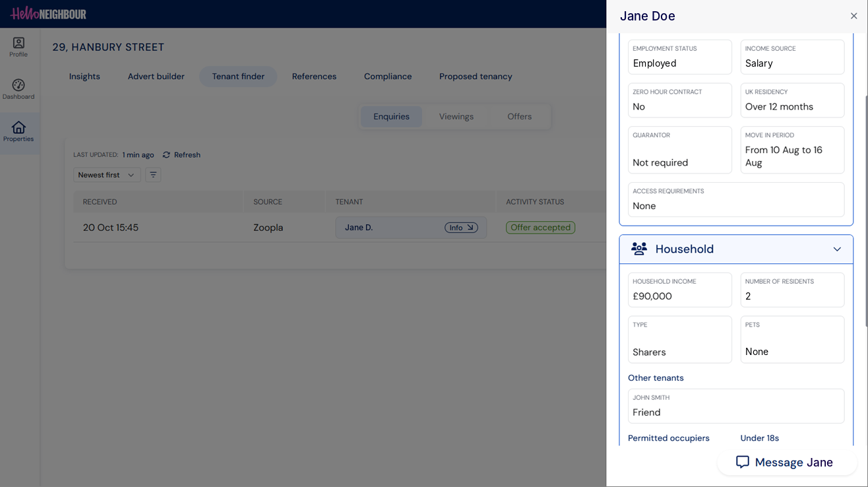
Task: Open the Newest first sort dropdown
Action: coord(107,175)
